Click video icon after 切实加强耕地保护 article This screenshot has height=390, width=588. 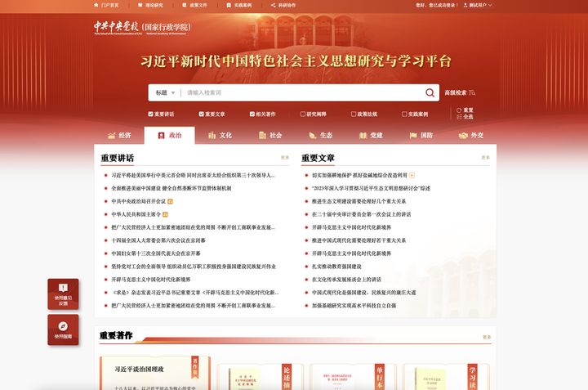412,175
